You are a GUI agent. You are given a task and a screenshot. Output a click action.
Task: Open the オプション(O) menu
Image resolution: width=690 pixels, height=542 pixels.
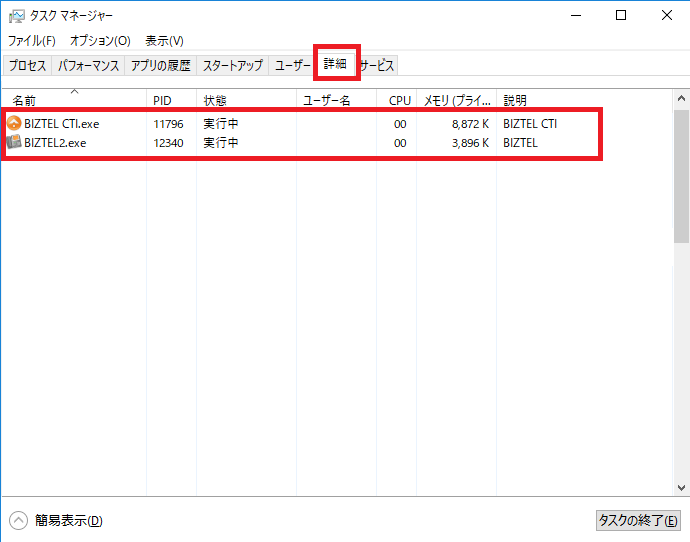pos(100,41)
